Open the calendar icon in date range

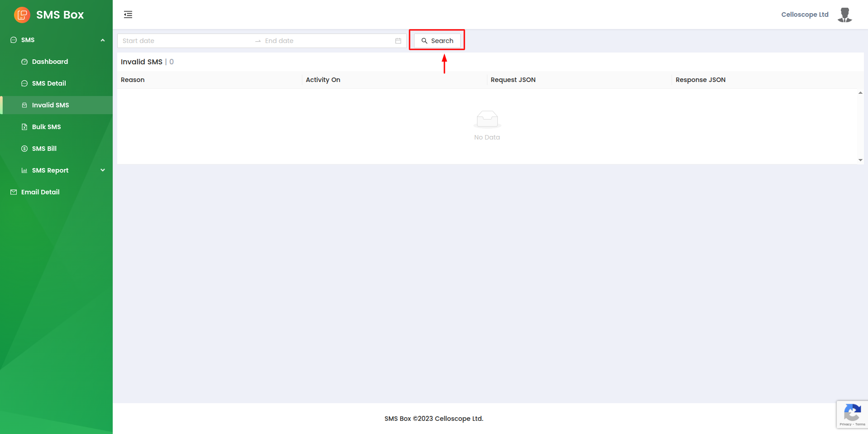tap(398, 41)
